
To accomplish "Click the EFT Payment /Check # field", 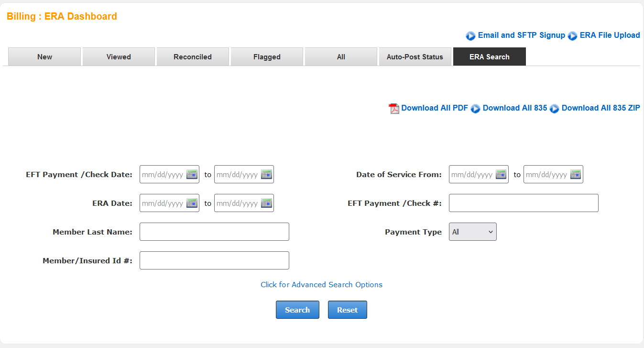I will pyautogui.click(x=524, y=203).
